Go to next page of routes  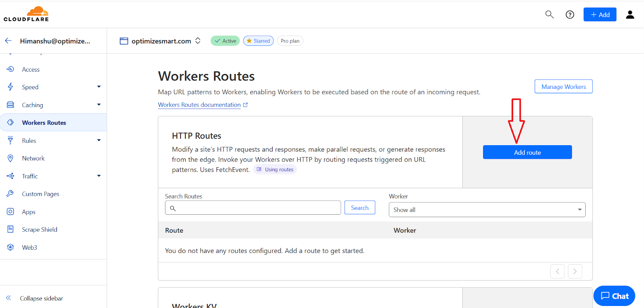575,271
